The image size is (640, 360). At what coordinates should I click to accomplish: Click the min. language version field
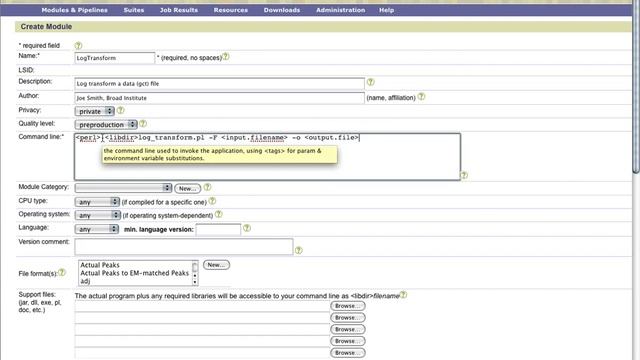click(x=218, y=229)
